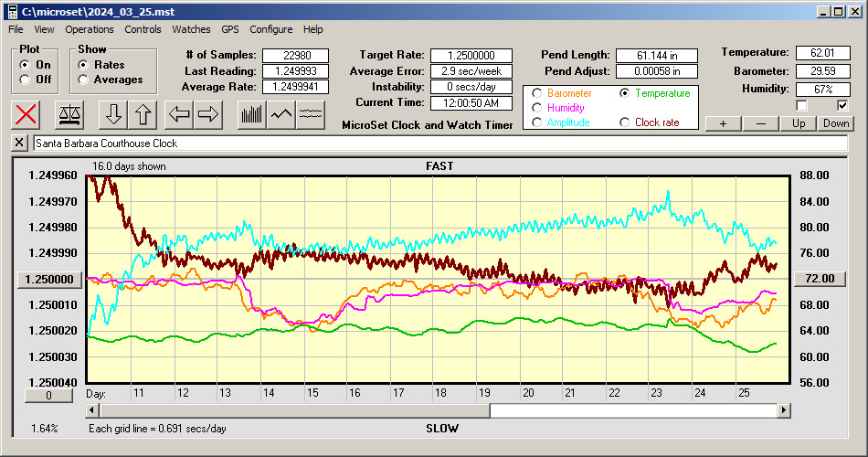Screen dimensions: 868x457
Task: Click the Instability field
Action: tap(471, 87)
